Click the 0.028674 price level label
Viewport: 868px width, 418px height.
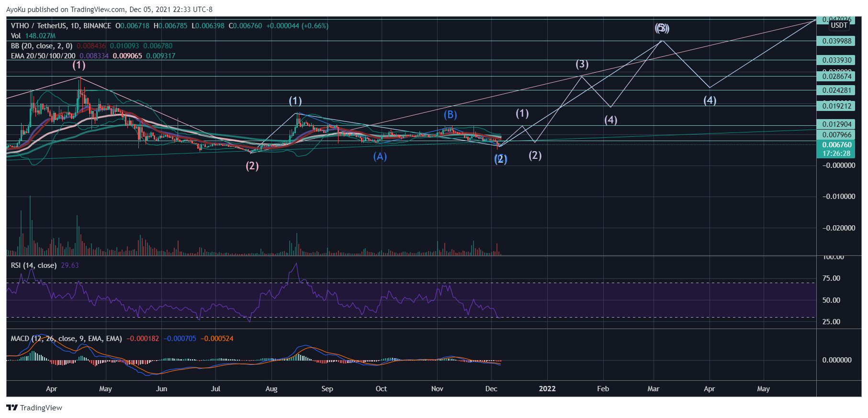(836, 77)
